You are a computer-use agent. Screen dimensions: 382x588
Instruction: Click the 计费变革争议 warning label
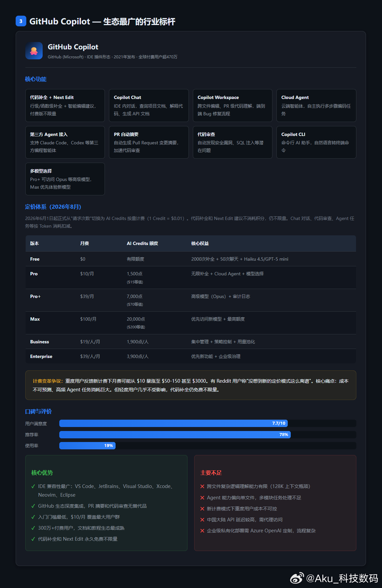coord(48,381)
